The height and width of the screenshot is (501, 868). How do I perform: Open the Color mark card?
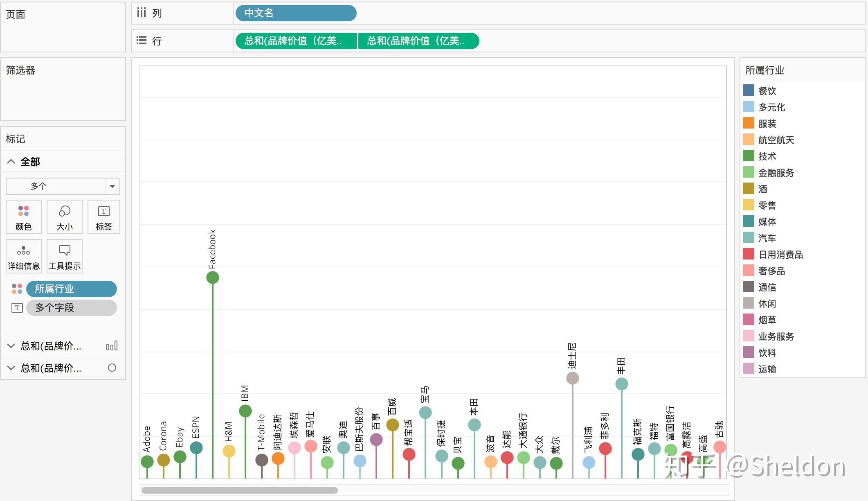pyautogui.click(x=24, y=217)
